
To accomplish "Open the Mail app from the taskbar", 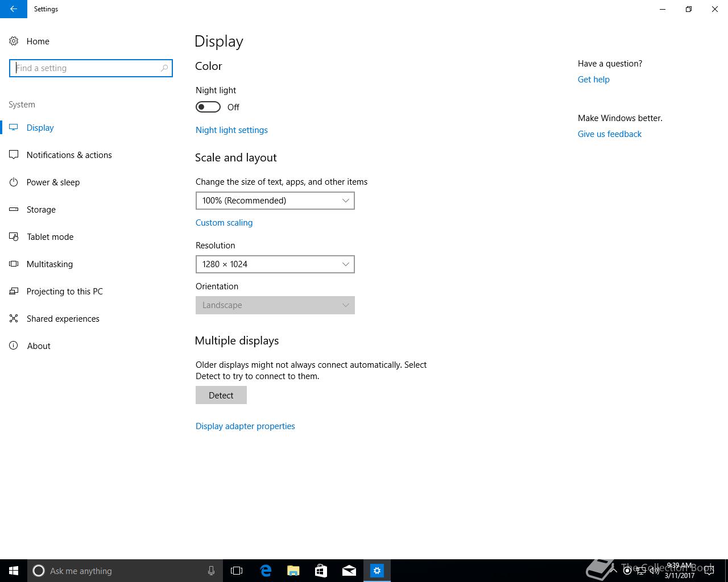I will pos(349,571).
